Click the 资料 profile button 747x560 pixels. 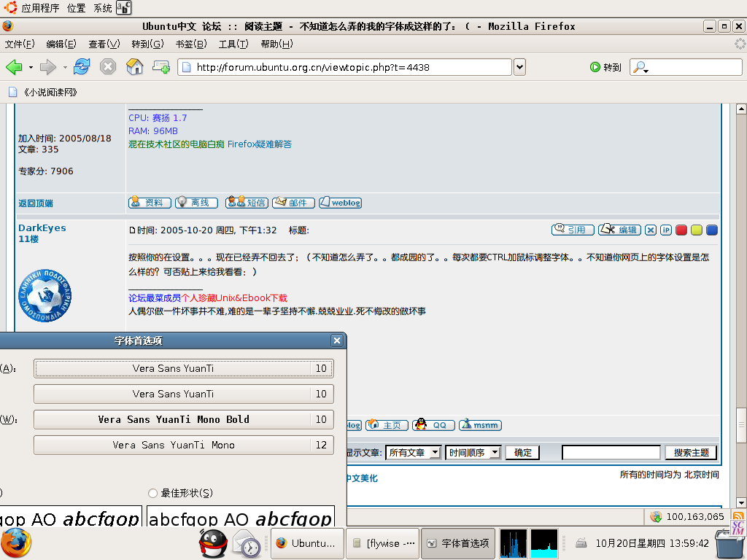(150, 203)
